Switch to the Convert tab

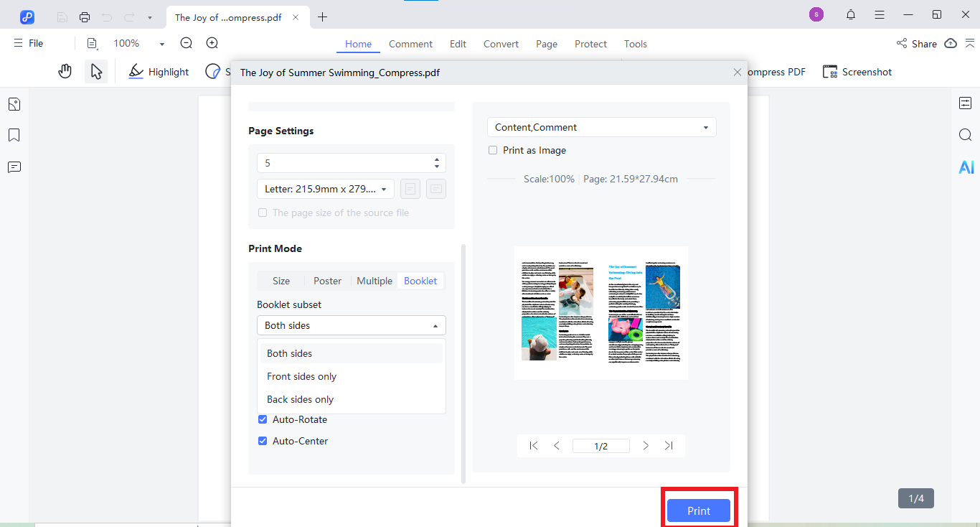click(x=501, y=44)
